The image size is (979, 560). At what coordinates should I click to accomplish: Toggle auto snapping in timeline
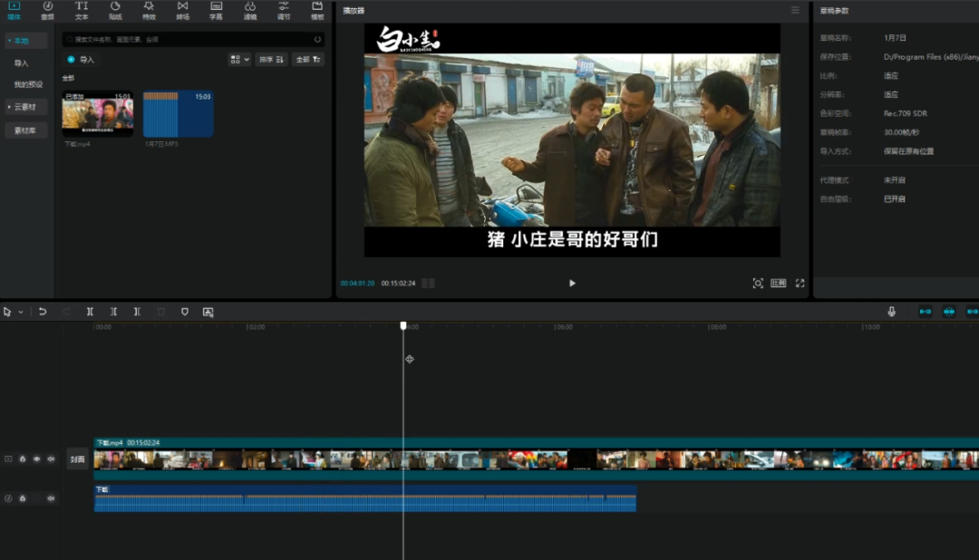(949, 312)
